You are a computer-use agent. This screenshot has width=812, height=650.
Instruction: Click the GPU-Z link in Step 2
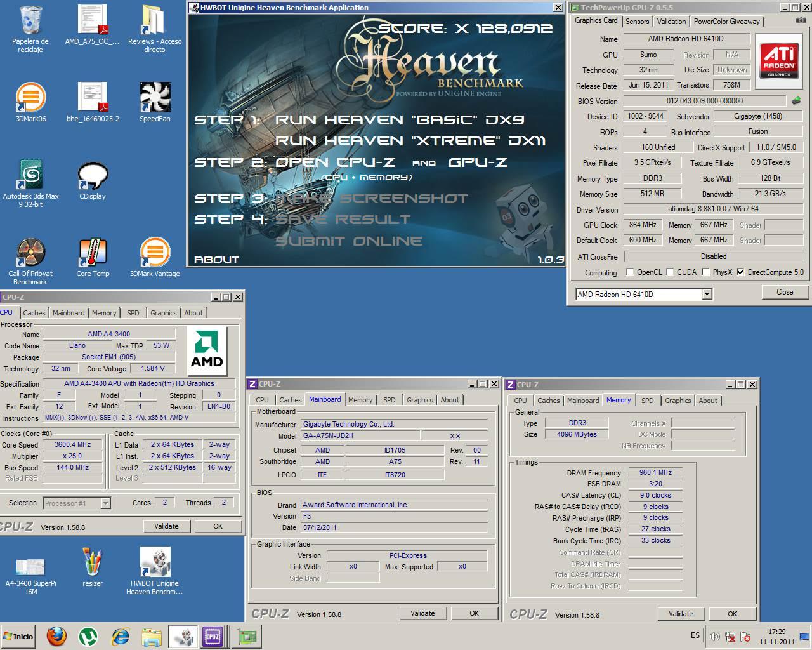click(x=477, y=162)
